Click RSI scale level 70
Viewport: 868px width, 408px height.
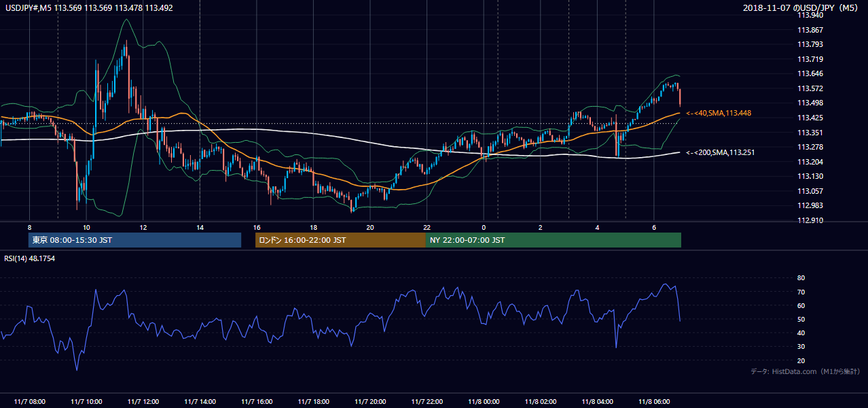801,292
